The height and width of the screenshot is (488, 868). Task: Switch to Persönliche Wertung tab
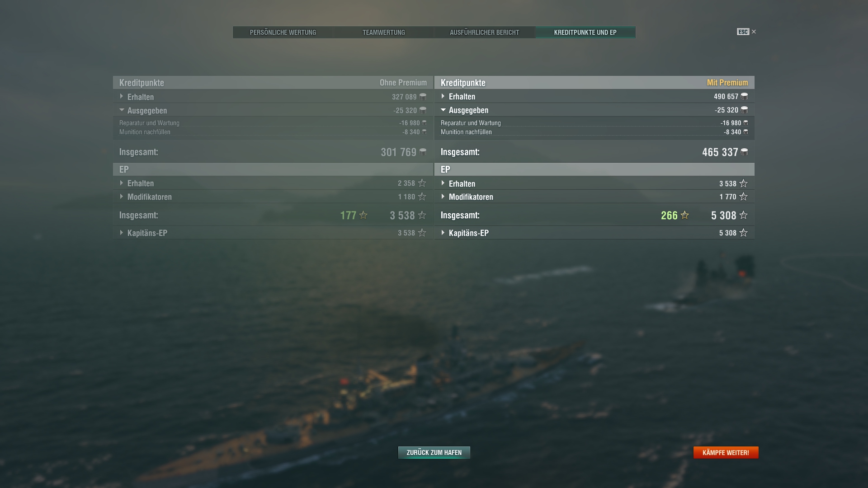283,32
